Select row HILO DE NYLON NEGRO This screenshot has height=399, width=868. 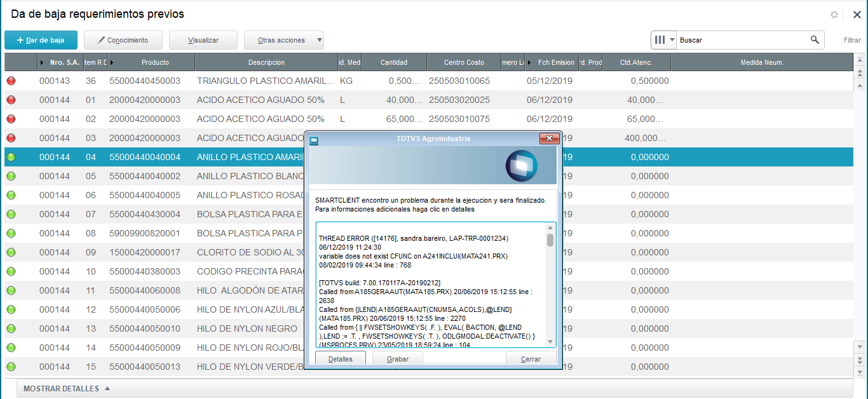(428, 328)
